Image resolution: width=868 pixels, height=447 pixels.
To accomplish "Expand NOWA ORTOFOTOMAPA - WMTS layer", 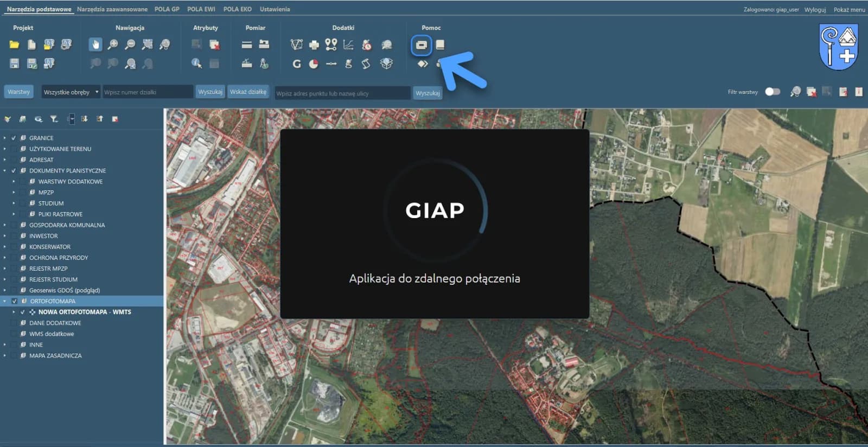I will 14,312.
